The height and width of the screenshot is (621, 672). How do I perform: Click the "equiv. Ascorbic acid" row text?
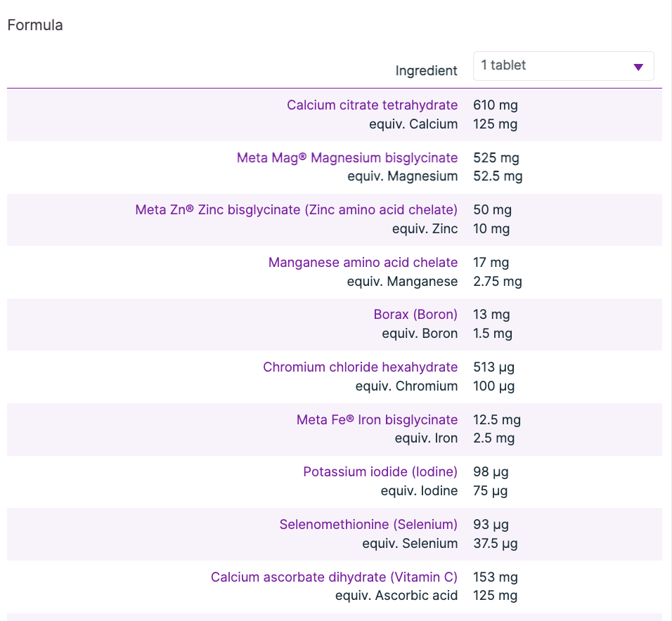[x=396, y=596]
